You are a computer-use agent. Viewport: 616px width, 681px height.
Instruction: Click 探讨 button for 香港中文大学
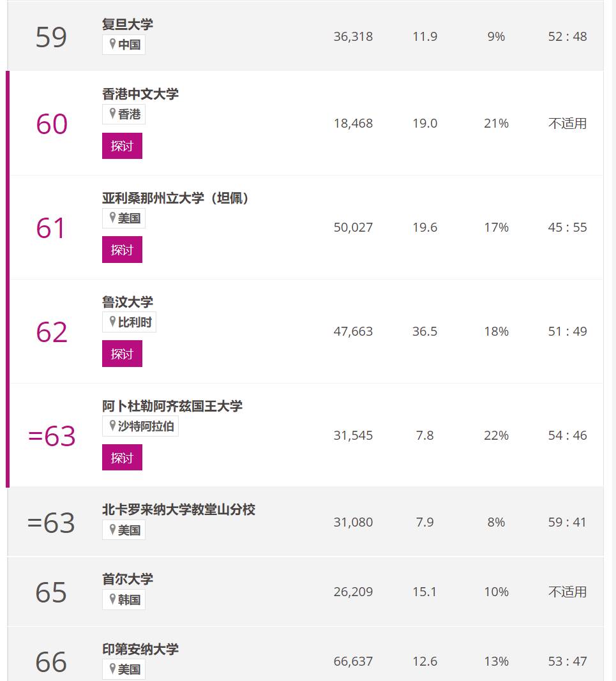tap(122, 146)
